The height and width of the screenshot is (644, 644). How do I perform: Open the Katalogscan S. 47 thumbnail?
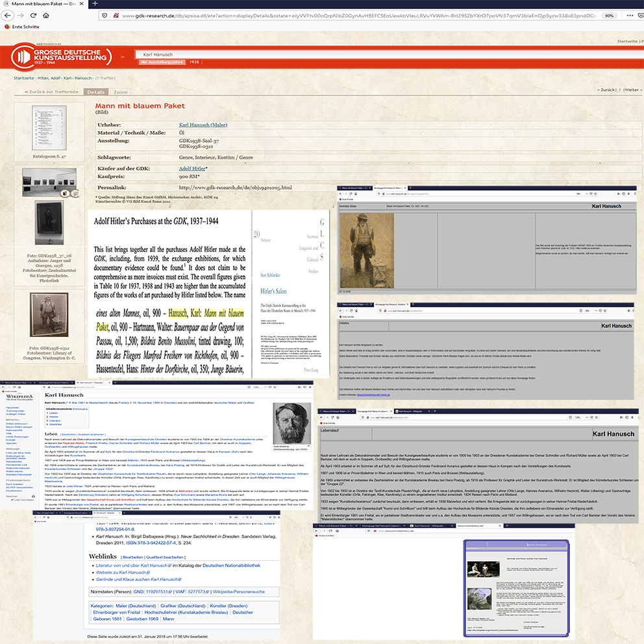click(49, 128)
